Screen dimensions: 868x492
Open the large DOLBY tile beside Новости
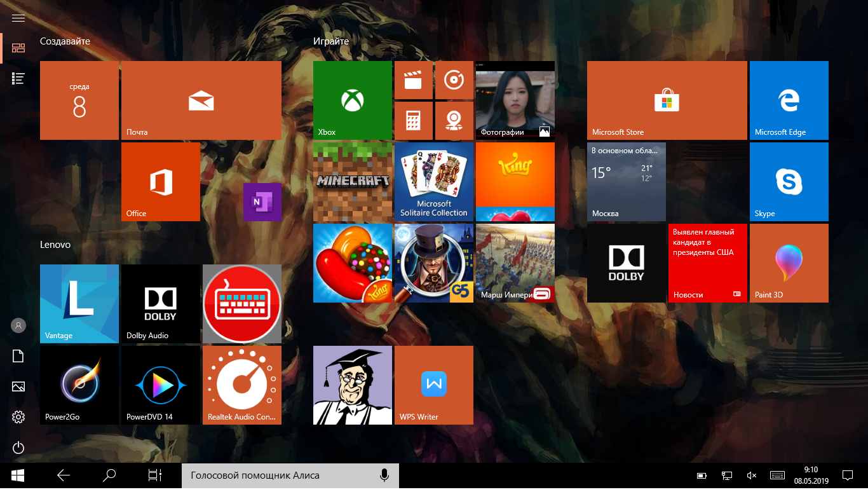(x=627, y=263)
